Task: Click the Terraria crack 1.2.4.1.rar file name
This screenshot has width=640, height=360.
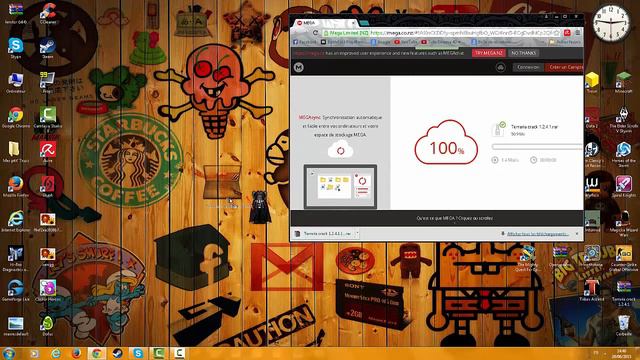Action: (x=534, y=127)
